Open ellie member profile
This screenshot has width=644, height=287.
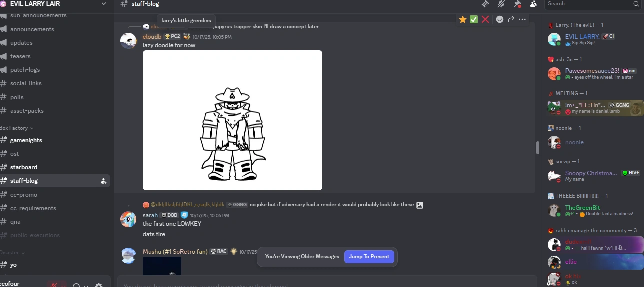[x=593, y=262]
